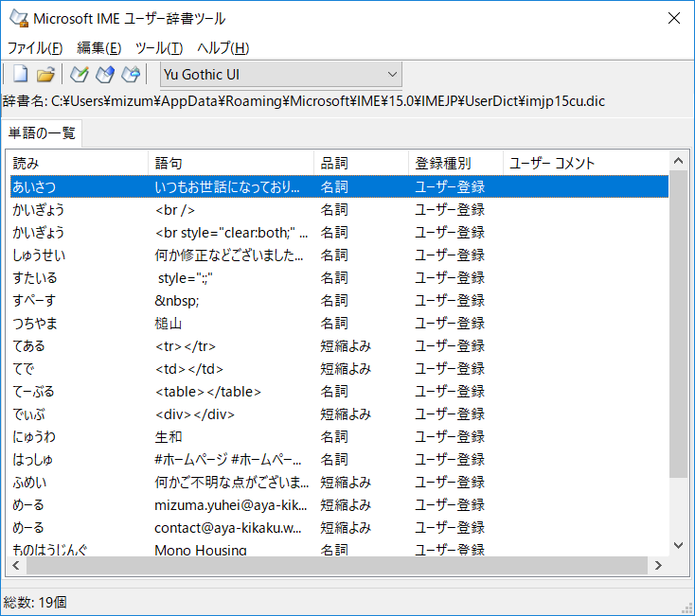Open the ツール(T) menu
This screenshot has width=695, height=616.
[x=159, y=48]
